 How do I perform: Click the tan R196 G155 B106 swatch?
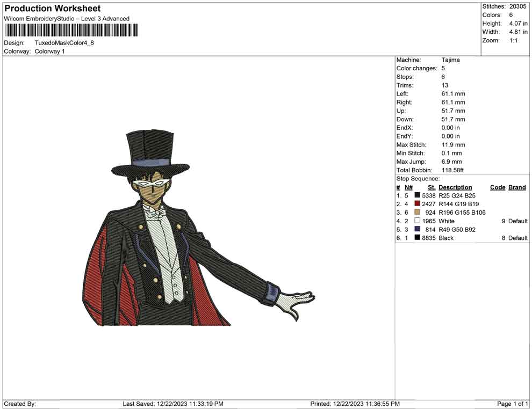click(418, 212)
